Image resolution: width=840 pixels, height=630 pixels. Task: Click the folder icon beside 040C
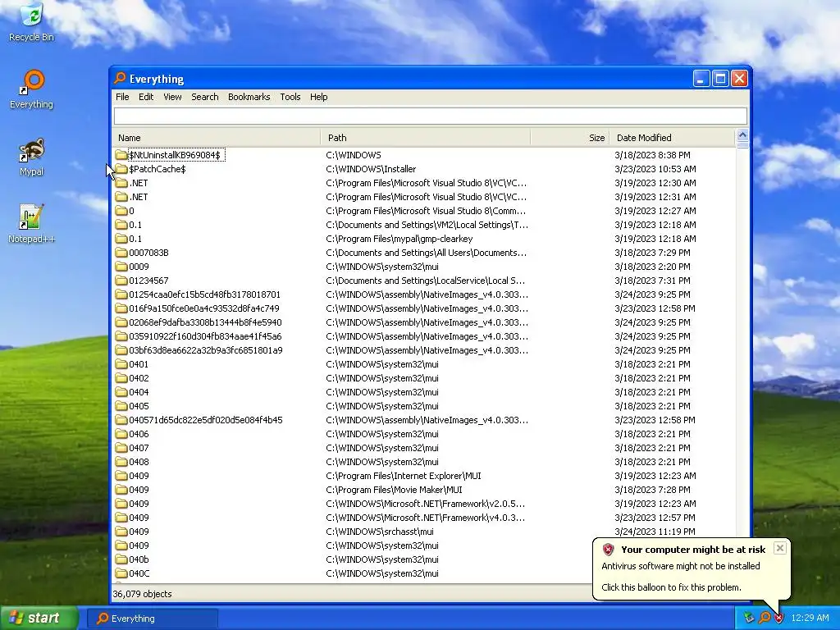[x=121, y=573]
